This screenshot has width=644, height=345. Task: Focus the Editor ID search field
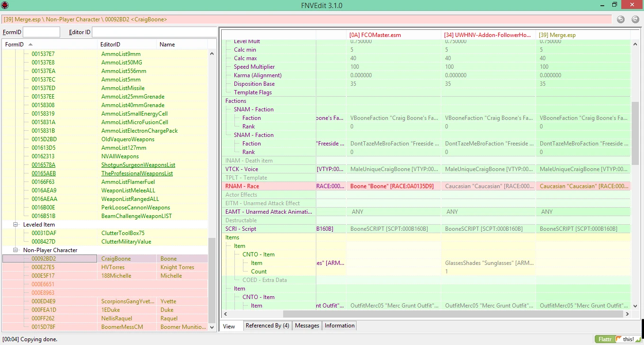(154, 32)
